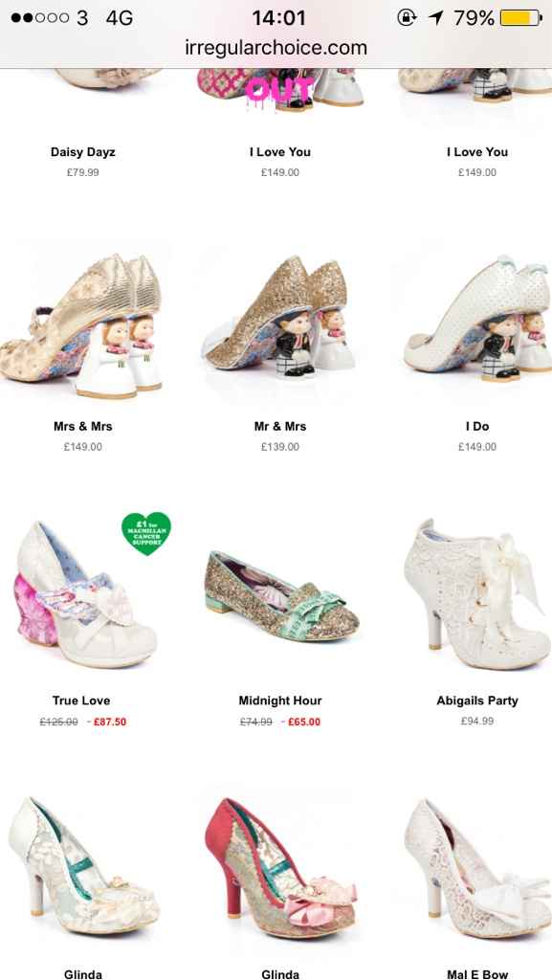Tap the green Macmillan Cancer Support heart badge
This screenshot has height=980, width=552.
pos(145,533)
